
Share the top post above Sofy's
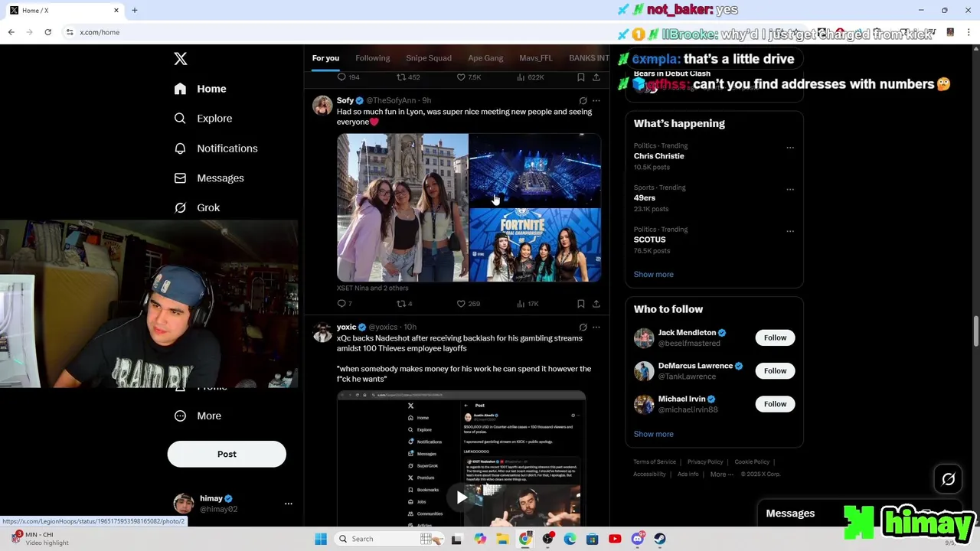pos(596,77)
